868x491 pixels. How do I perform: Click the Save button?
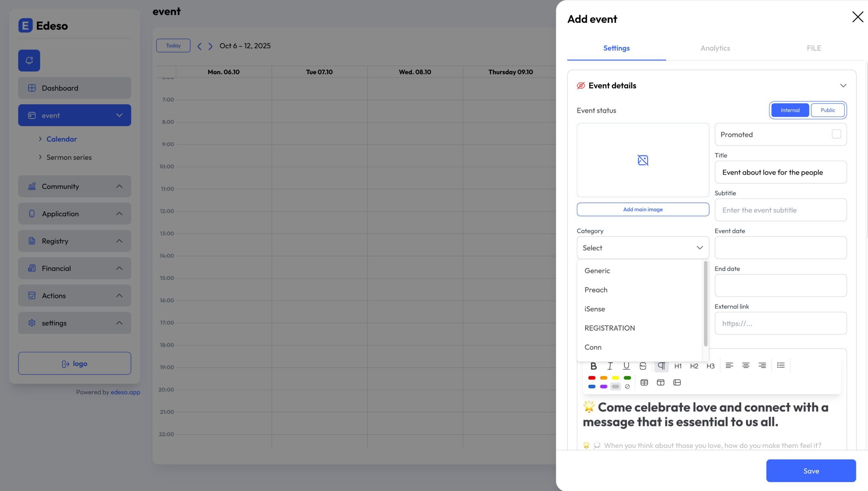click(x=811, y=471)
